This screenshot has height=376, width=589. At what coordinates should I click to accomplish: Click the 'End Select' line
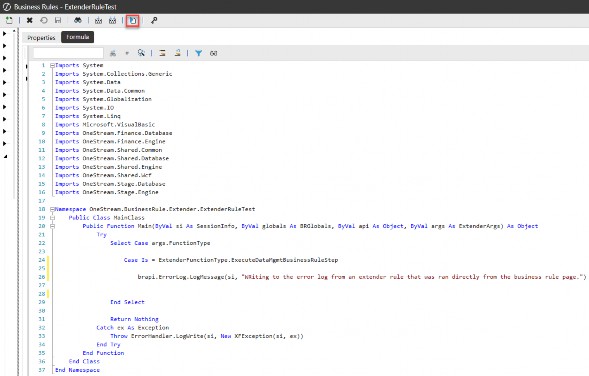(x=127, y=302)
